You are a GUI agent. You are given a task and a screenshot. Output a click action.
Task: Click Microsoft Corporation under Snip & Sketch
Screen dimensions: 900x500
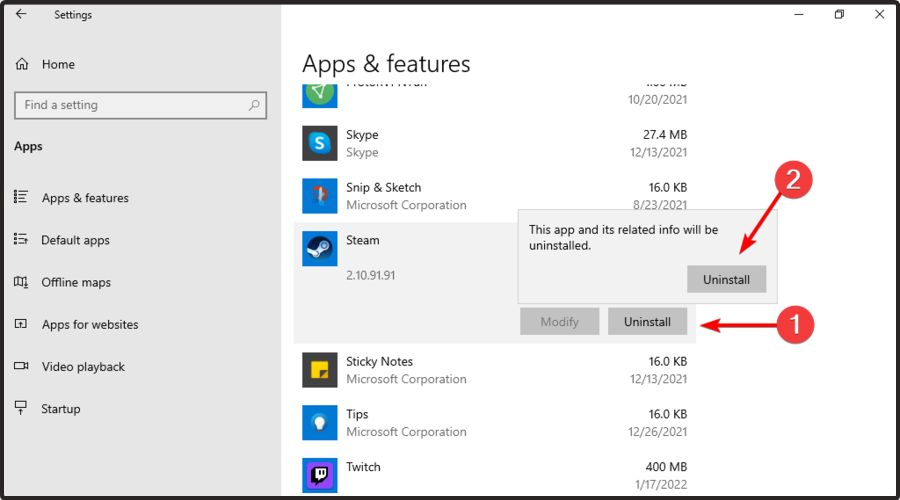click(x=406, y=205)
